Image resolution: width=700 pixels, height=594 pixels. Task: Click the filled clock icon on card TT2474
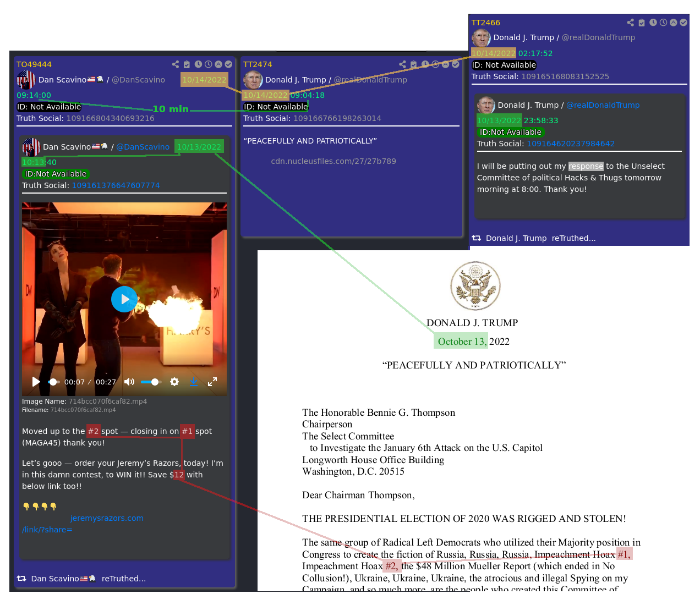(425, 64)
